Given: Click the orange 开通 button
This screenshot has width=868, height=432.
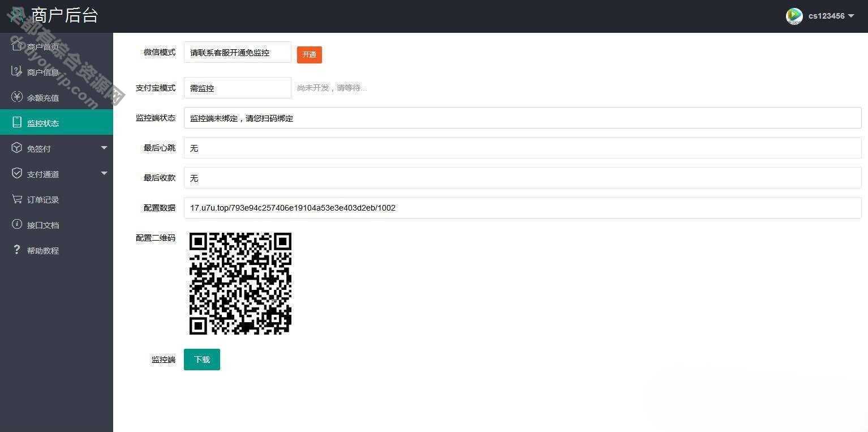Looking at the screenshot, I should tap(310, 54).
